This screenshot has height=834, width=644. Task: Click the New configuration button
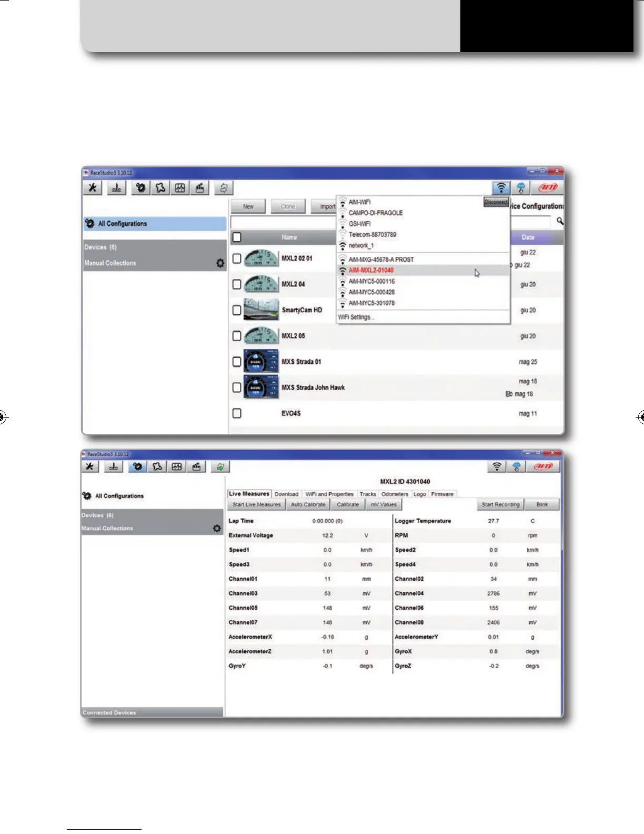coord(248,206)
